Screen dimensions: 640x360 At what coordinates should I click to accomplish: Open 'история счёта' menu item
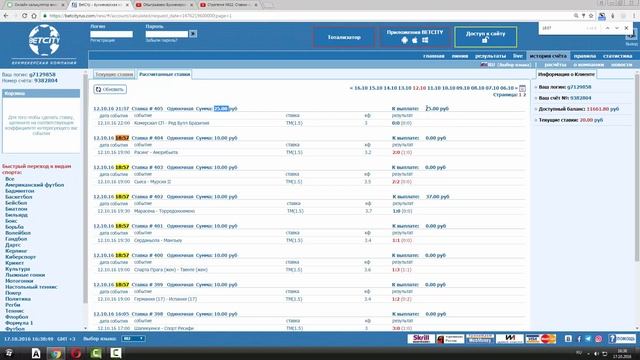[x=548, y=56]
